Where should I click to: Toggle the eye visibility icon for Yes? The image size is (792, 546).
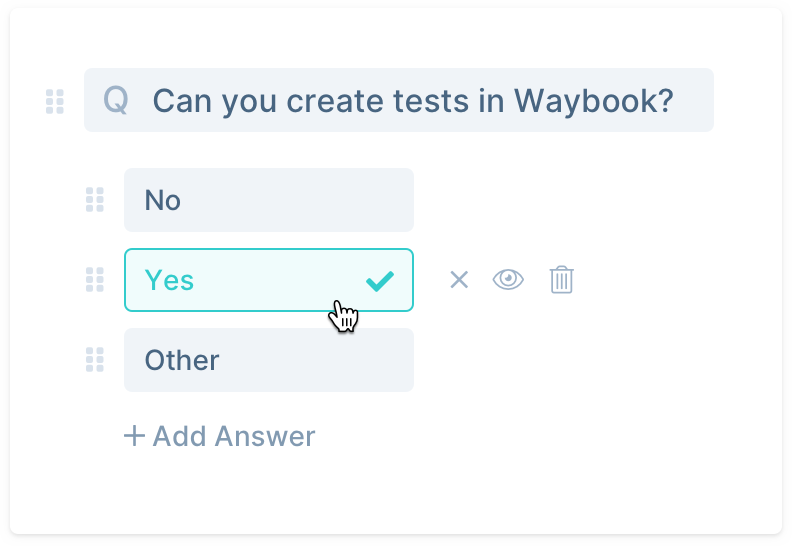(x=509, y=280)
